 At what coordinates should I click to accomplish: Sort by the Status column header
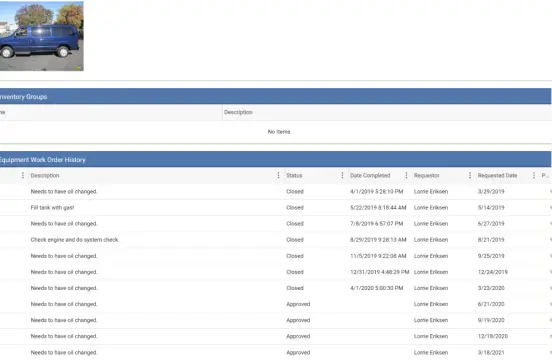294,175
